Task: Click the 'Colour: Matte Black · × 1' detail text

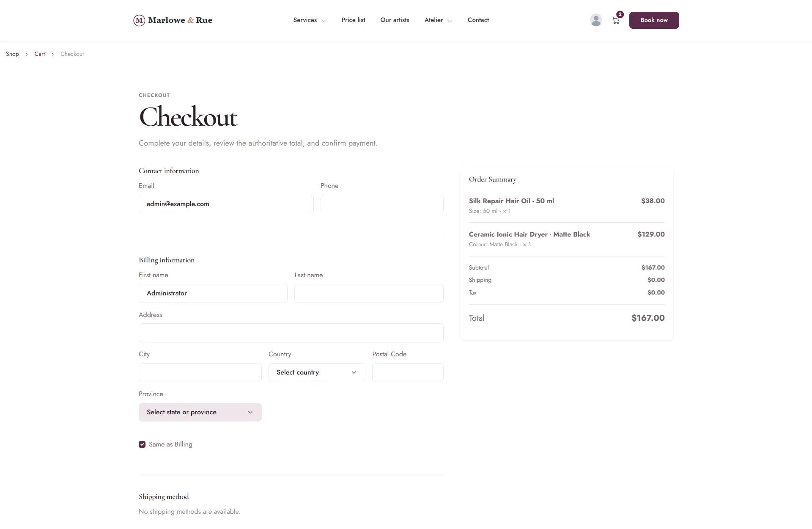Action: (x=500, y=244)
